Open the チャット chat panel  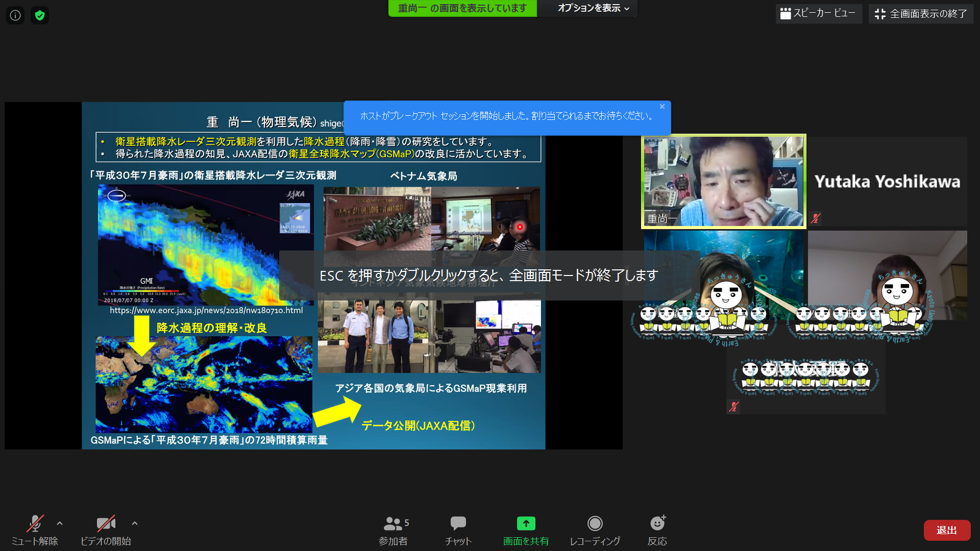pos(458,531)
